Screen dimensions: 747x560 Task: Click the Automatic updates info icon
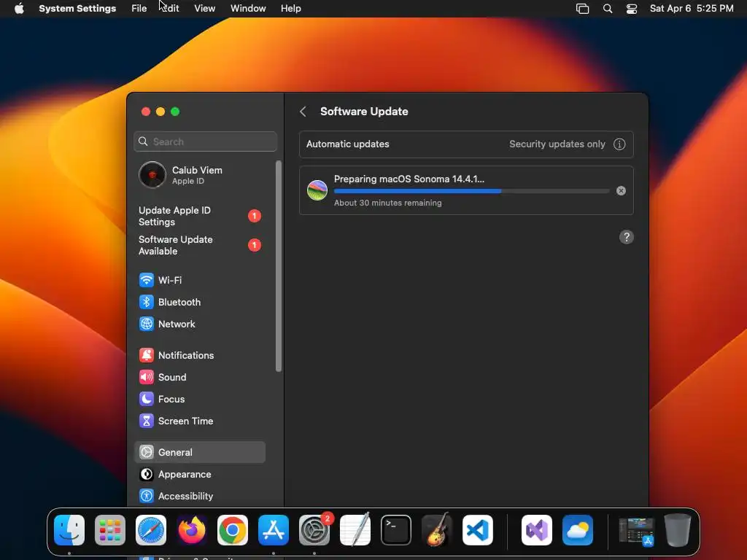tap(619, 144)
